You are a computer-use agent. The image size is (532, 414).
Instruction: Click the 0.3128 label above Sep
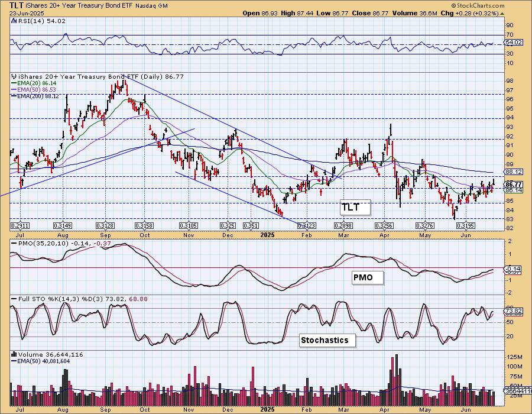[105, 226]
